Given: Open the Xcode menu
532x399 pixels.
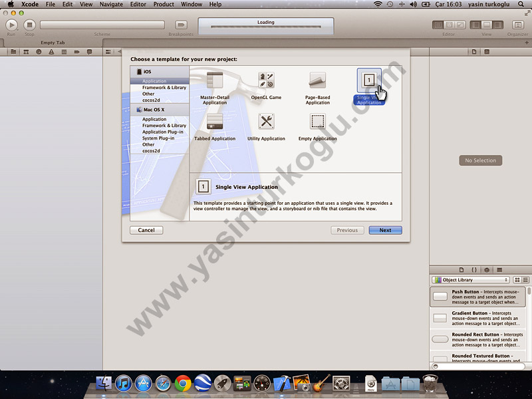Looking at the screenshot, I should point(30,4).
